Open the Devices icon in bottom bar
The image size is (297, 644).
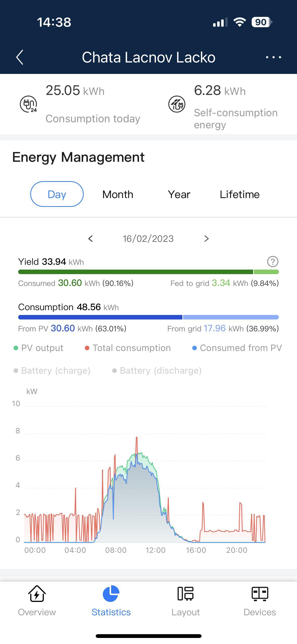click(260, 594)
